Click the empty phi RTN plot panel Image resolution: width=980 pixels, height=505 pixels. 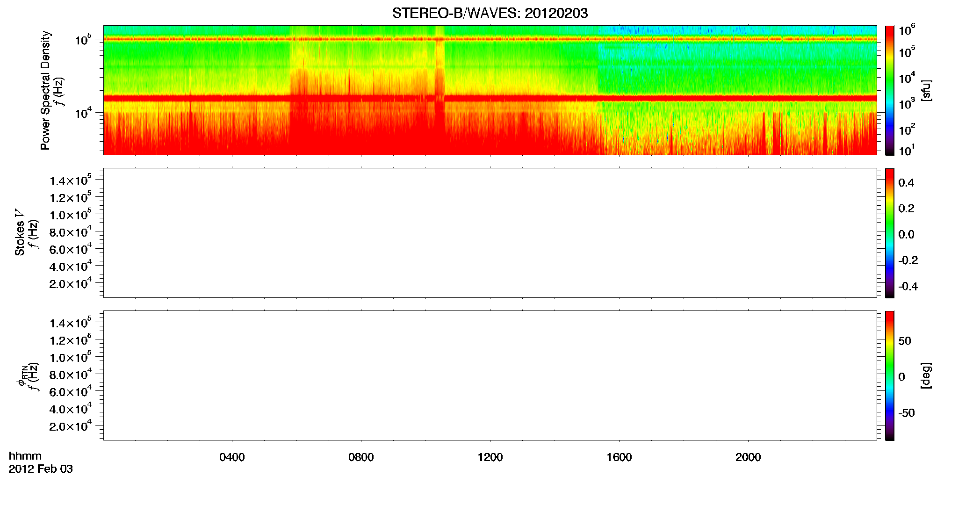coord(490,375)
